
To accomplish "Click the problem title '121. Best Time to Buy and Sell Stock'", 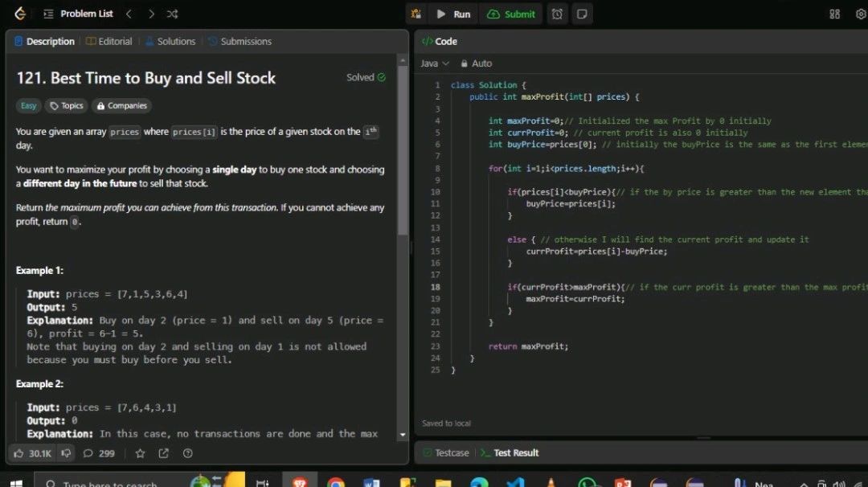I will coord(145,78).
